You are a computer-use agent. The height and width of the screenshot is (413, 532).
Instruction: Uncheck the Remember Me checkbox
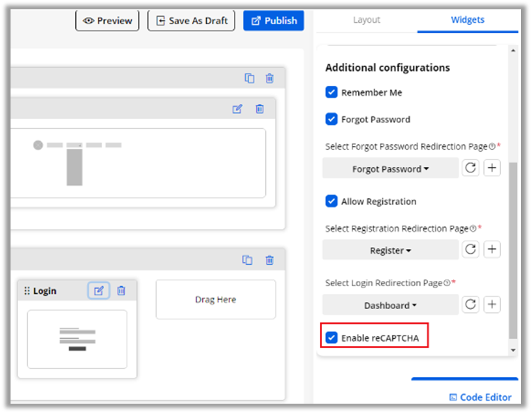point(331,92)
